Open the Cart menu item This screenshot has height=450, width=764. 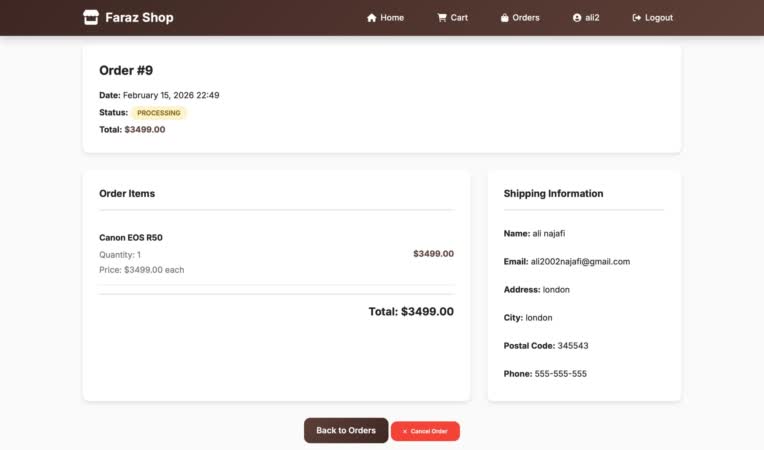click(453, 18)
